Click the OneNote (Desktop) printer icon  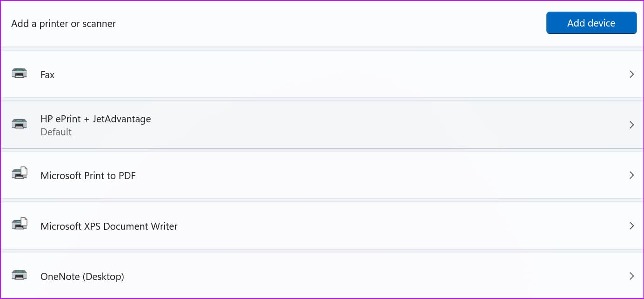[x=19, y=275]
